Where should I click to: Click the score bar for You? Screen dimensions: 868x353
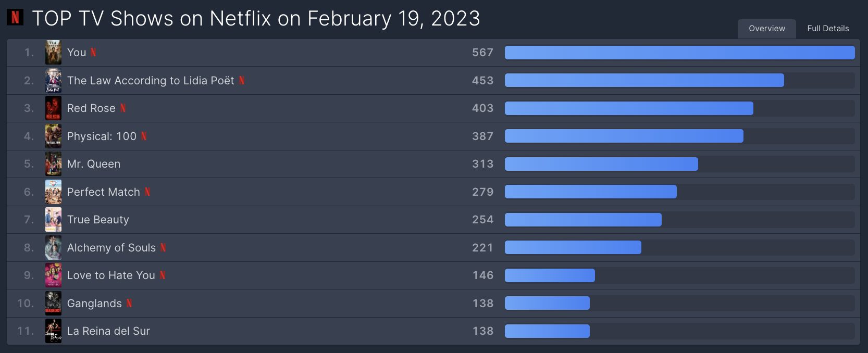pos(680,53)
